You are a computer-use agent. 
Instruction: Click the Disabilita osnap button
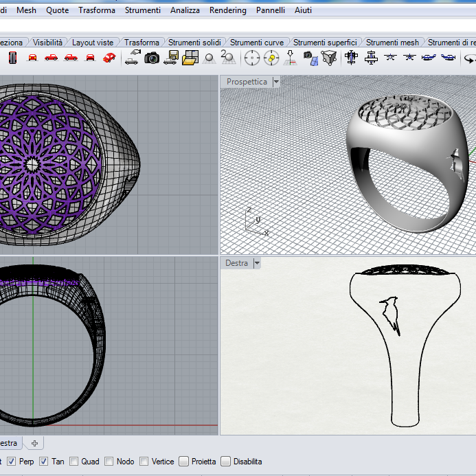point(226,462)
